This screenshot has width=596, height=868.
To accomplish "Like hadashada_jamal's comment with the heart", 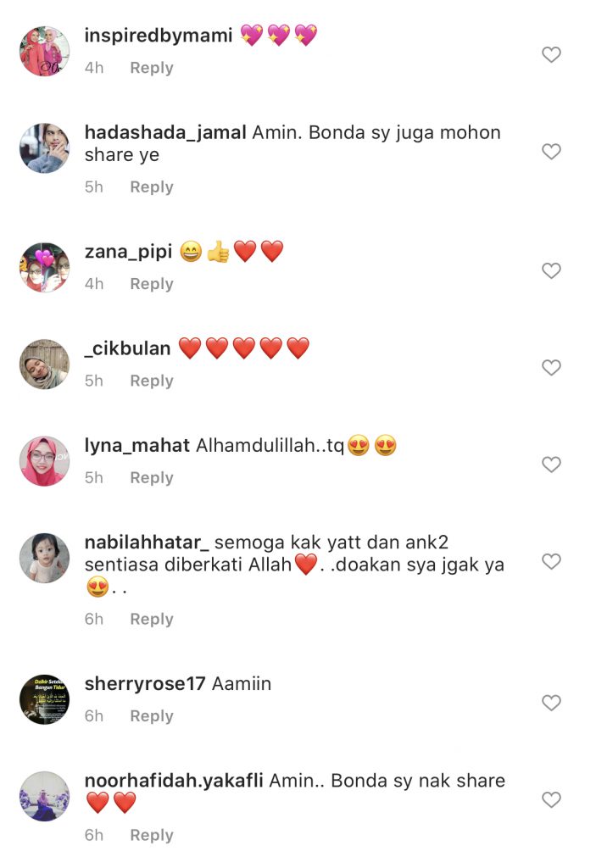I will tap(551, 151).
